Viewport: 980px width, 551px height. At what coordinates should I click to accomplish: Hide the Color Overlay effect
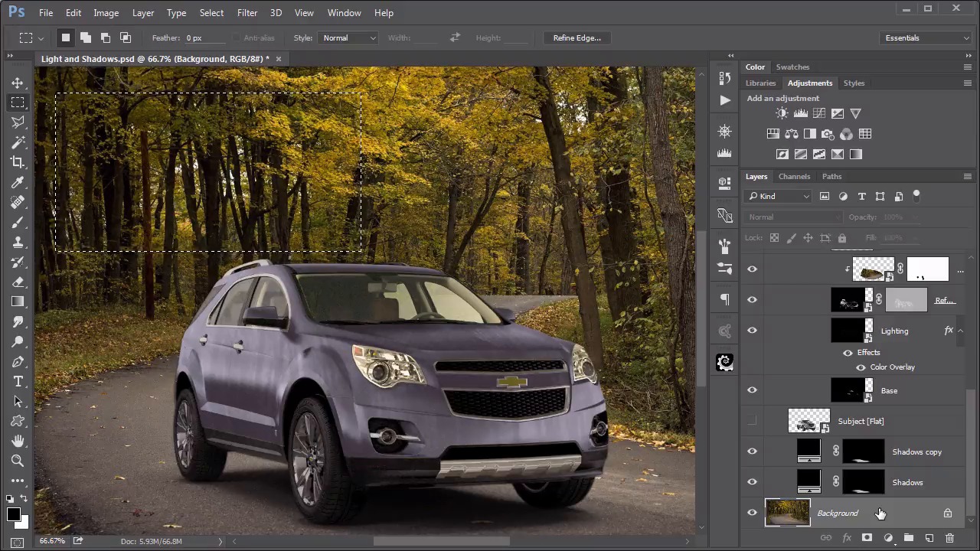(861, 367)
